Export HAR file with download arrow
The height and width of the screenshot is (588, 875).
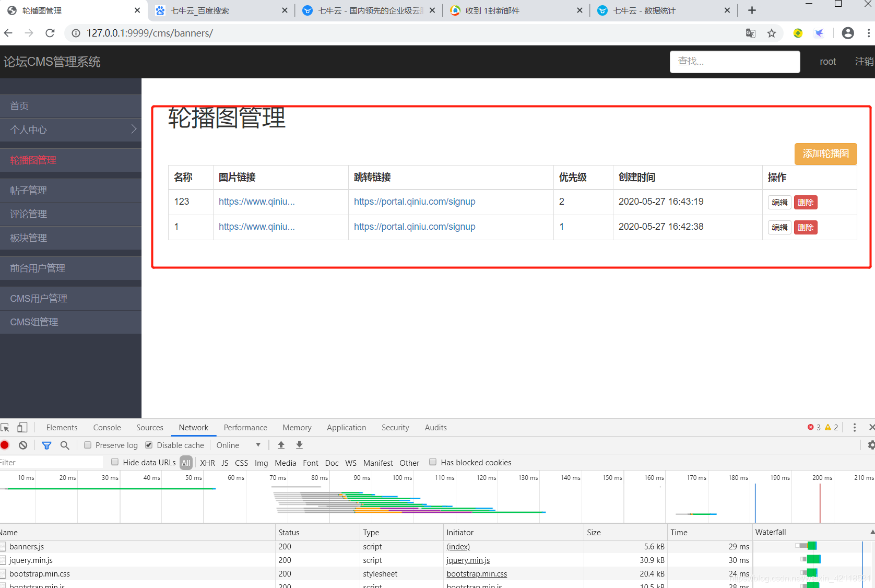pyautogui.click(x=299, y=445)
